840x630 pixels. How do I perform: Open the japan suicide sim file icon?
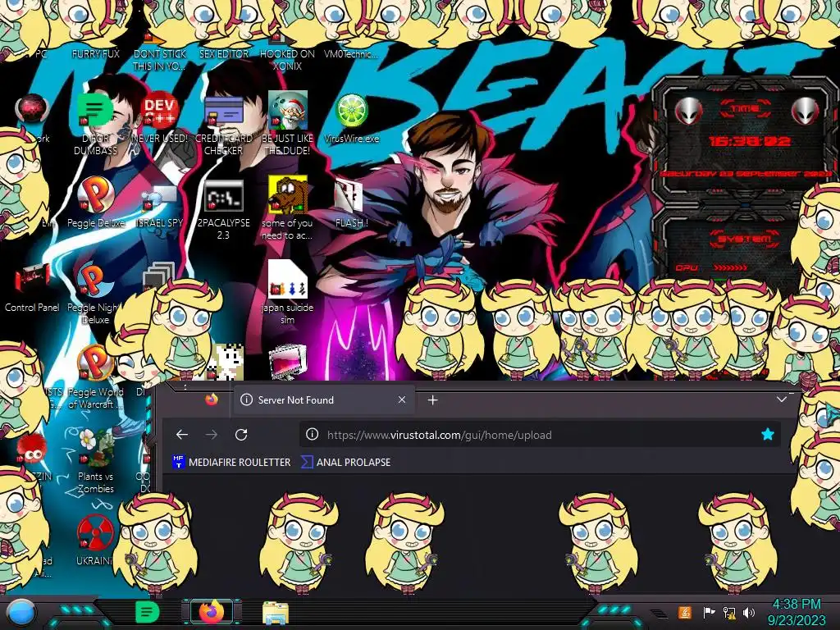pyautogui.click(x=288, y=279)
